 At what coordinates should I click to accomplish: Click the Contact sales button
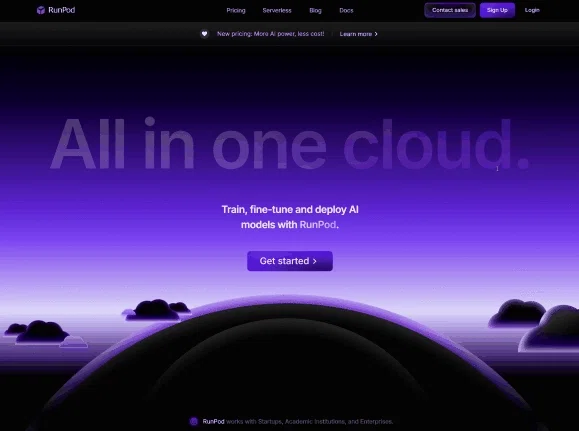[x=450, y=10]
